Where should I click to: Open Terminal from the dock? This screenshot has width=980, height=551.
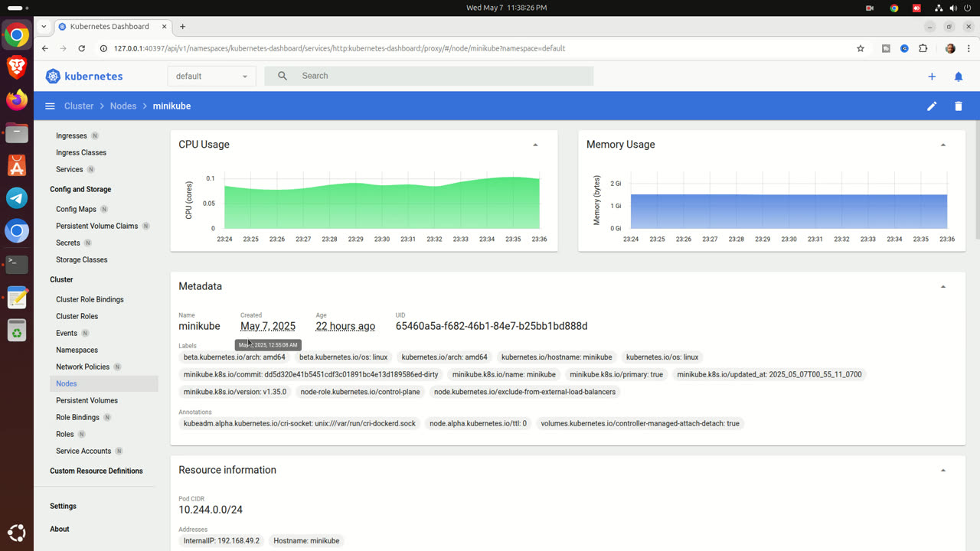tap(17, 263)
